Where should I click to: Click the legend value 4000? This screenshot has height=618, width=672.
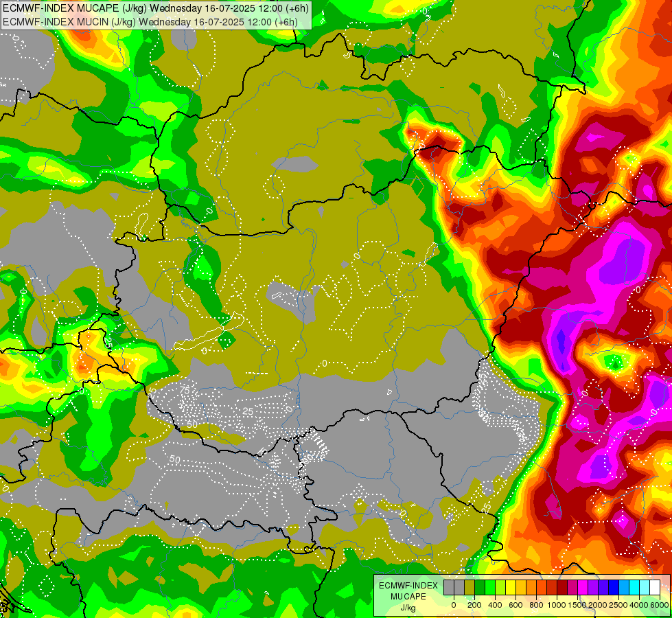[x=639, y=605]
